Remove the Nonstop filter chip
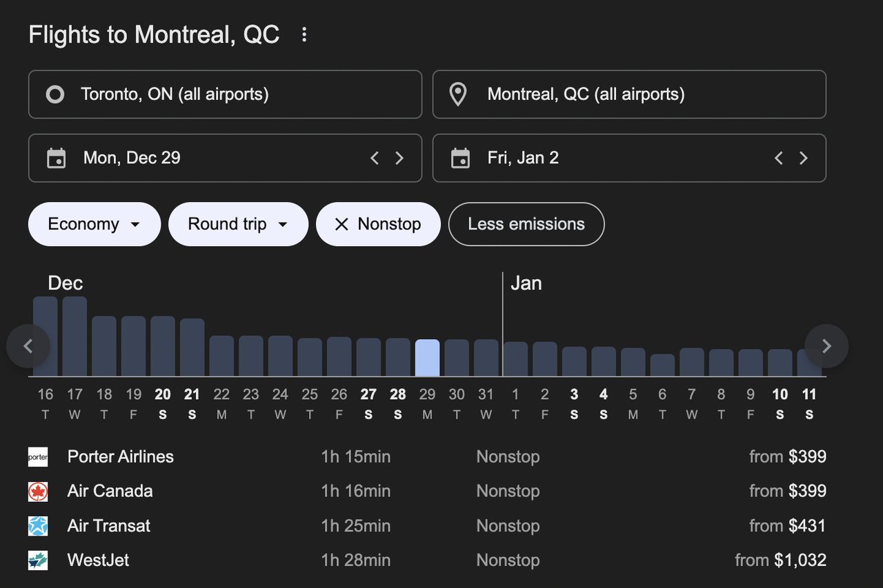Viewport: 883px width, 588px height. pos(341,224)
